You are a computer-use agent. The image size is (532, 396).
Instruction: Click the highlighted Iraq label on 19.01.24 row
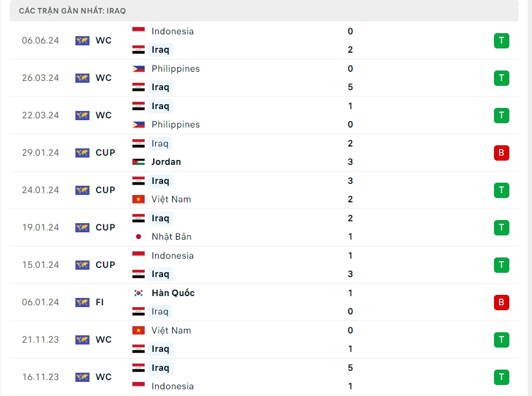[161, 218]
